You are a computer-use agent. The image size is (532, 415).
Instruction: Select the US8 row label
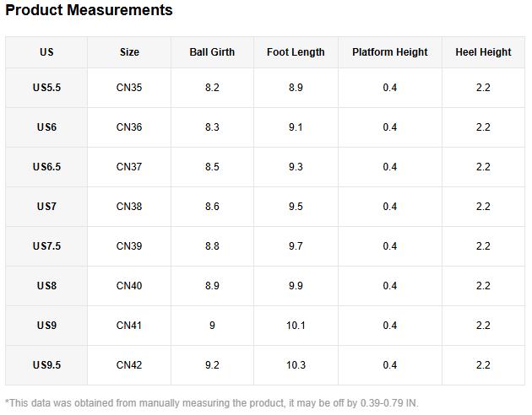click(x=46, y=286)
